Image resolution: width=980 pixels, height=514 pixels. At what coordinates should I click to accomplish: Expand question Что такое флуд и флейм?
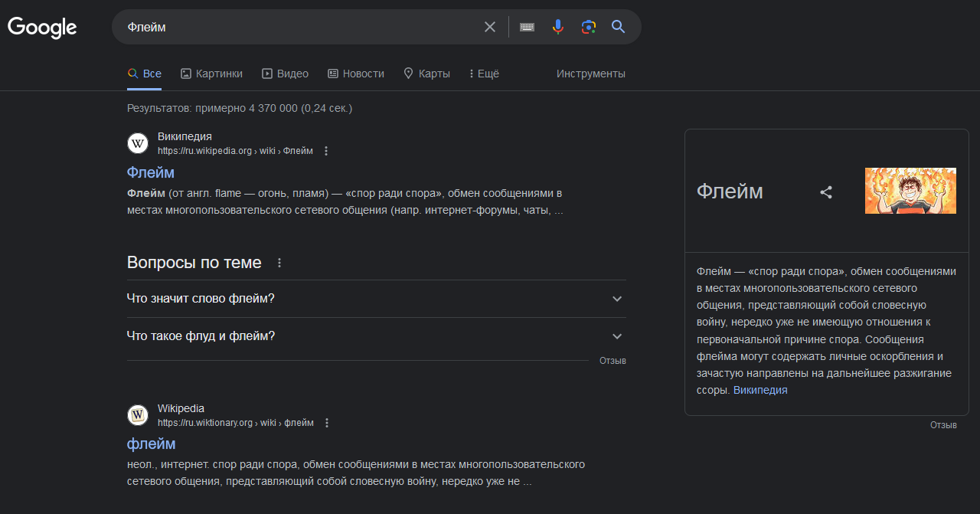click(x=377, y=336)
